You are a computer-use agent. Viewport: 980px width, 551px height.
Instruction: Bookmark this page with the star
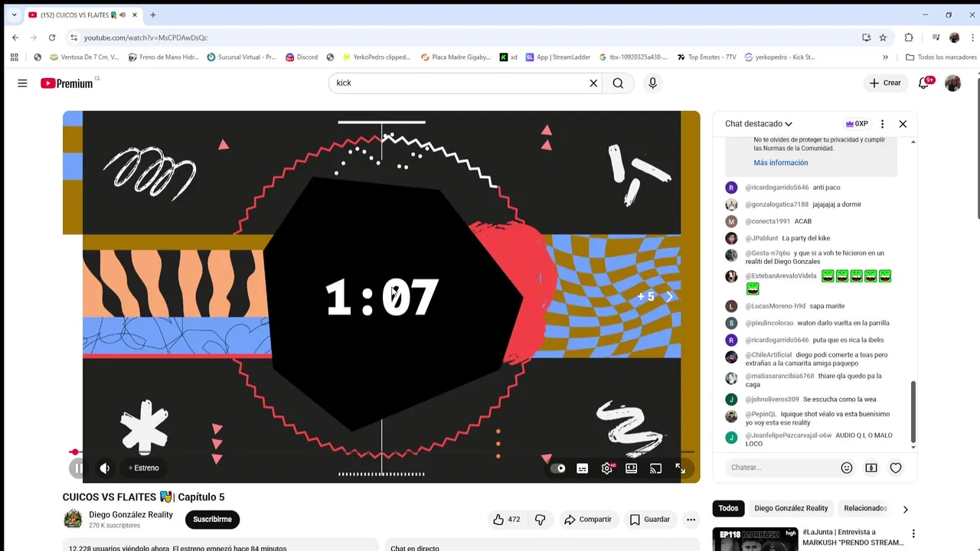(883, 37)
